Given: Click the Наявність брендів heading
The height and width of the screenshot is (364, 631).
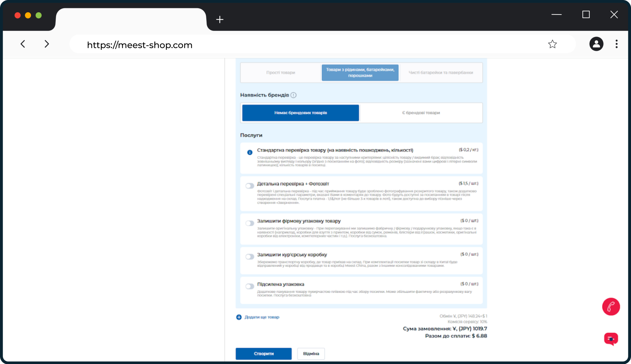Looking at the screenshot, I should tap(265, 95).
